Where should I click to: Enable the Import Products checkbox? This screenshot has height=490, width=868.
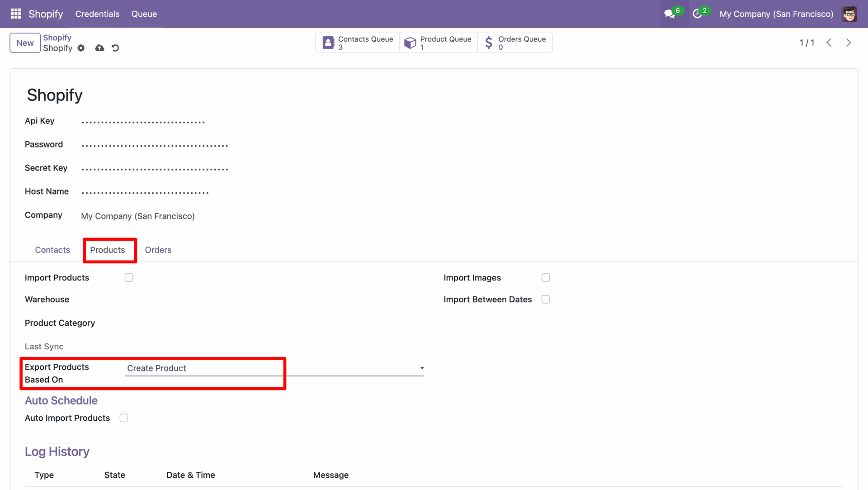coord(129,278)
